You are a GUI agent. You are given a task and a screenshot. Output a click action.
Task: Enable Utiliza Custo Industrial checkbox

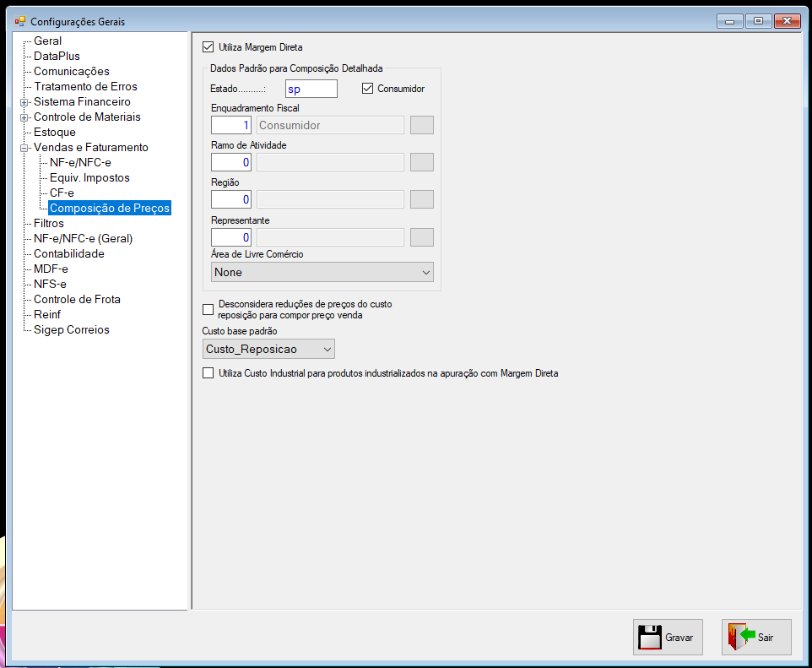208,373
